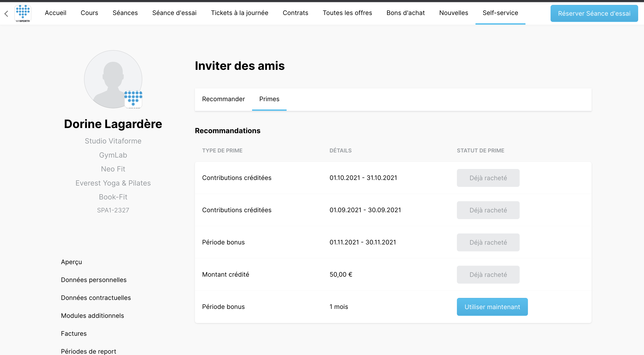Click Déjà racheté for 01.09.2021 contribution
644x355 pixels.
pos(488,210)
